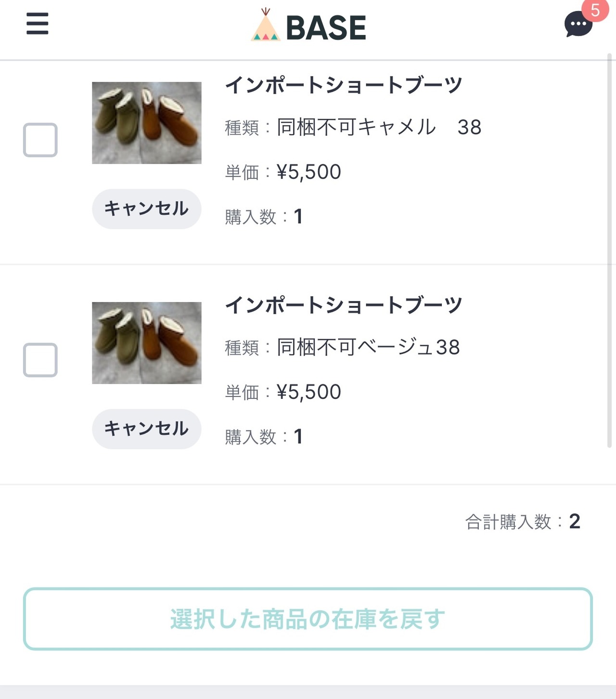Click the first インポートショートブーツ title
The image size is (616, 699).
coord(344,85)
